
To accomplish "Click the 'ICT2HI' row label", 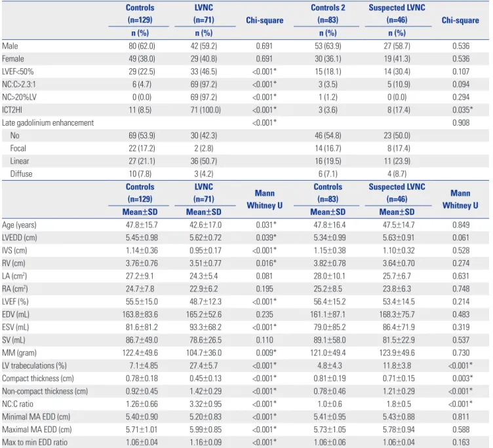I will (x=12, y=110).
